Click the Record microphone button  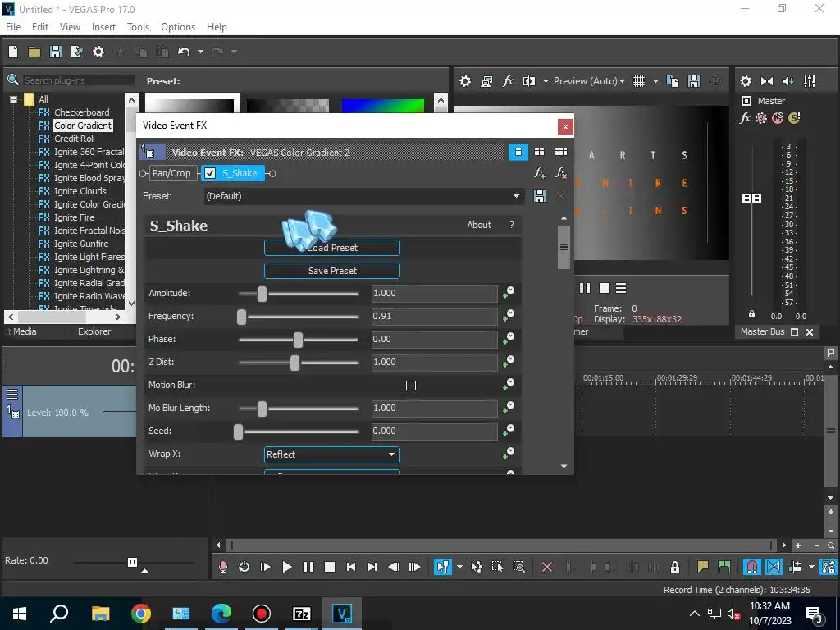(223, 567)
